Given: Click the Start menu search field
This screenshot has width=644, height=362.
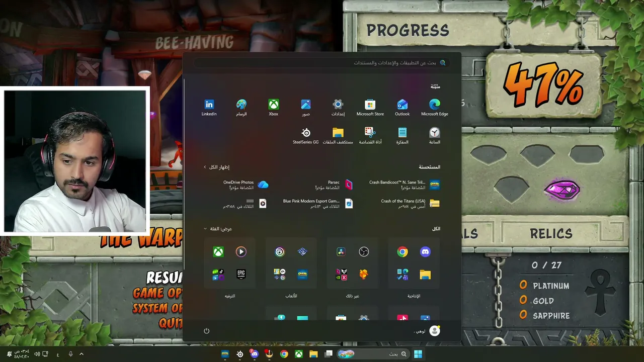Looking at the screenshot, I should click(x=321, y=63).
